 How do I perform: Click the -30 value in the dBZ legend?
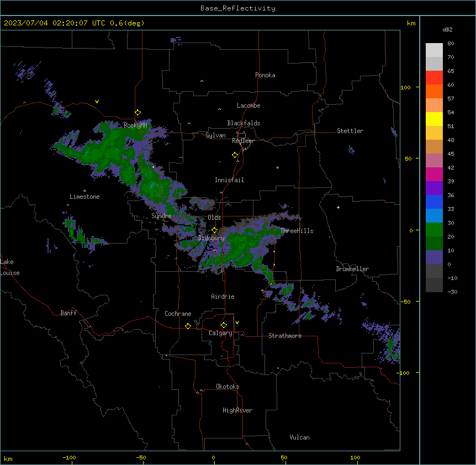[x=452, y=292]
